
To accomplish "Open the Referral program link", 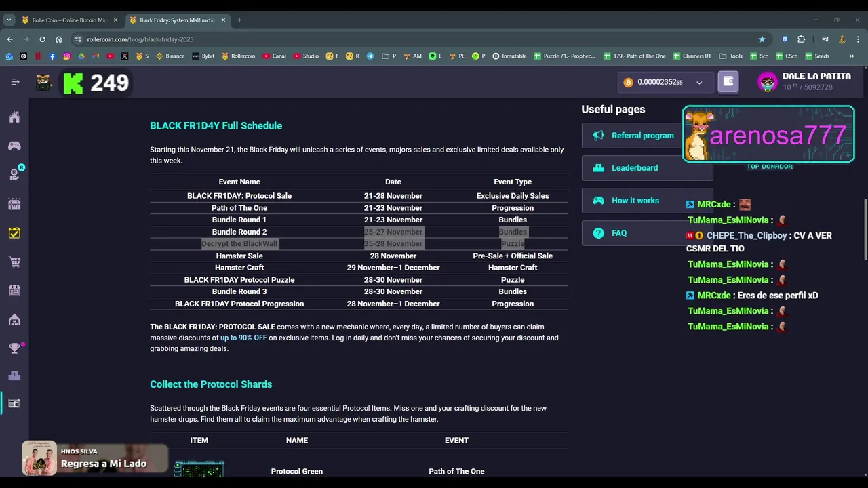I will click(x=642, y=136).
